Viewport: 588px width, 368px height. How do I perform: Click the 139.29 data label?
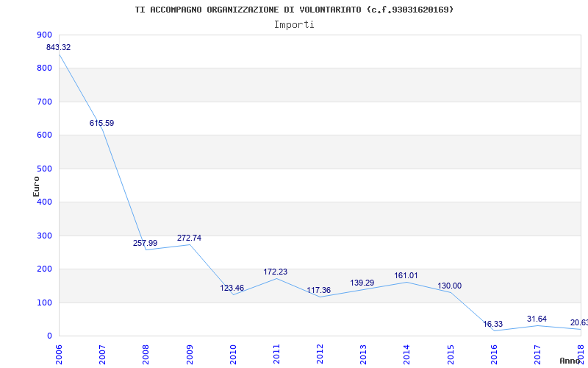click(x=362, y=283)
